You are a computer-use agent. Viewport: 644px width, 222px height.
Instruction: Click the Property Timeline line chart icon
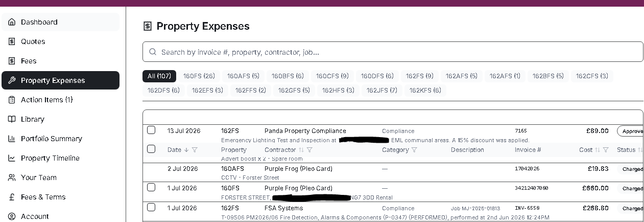[12, 158]
